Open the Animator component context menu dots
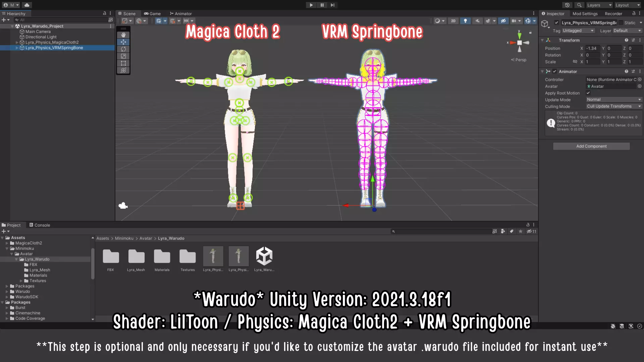The image size is (644, 362). 640,71
